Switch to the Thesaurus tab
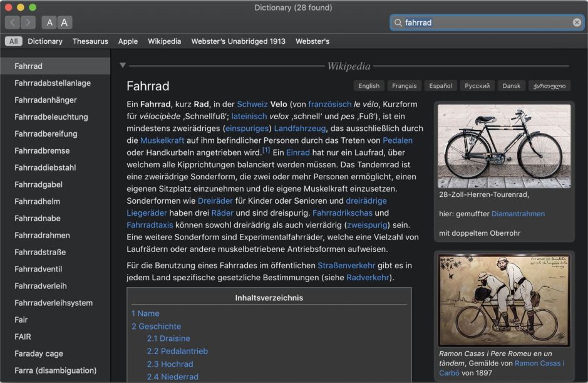This screenshot has height=383, width=588. tap(90, 41)
